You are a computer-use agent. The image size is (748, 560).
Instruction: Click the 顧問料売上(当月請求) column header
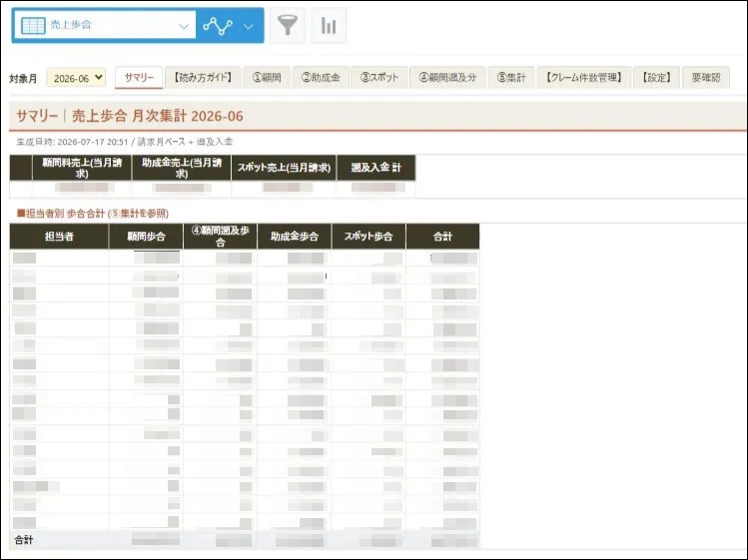coord(82,168)
